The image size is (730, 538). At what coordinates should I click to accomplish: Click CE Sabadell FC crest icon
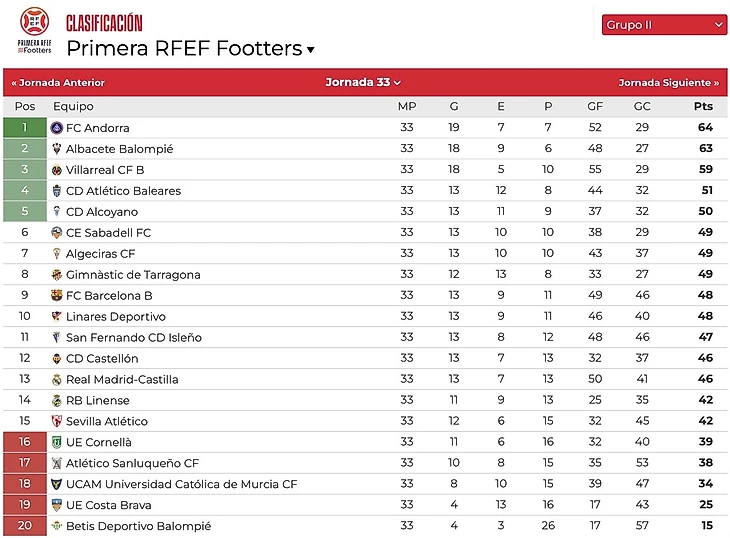coord(56,233)
